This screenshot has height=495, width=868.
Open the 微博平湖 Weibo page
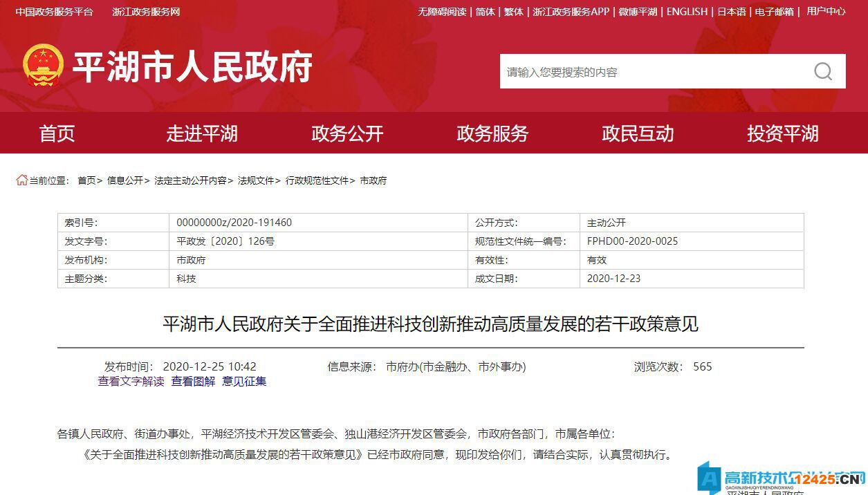pos(638,12)
